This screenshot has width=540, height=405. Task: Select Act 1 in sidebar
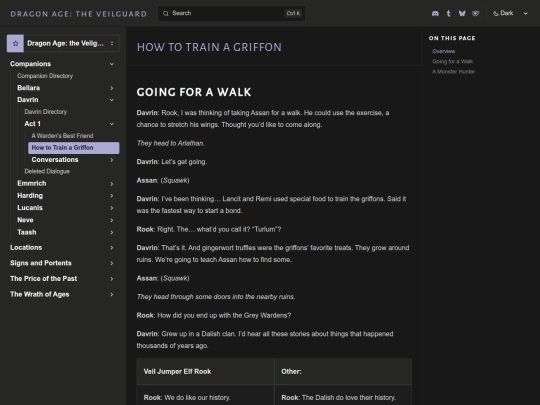coord(32,124)
